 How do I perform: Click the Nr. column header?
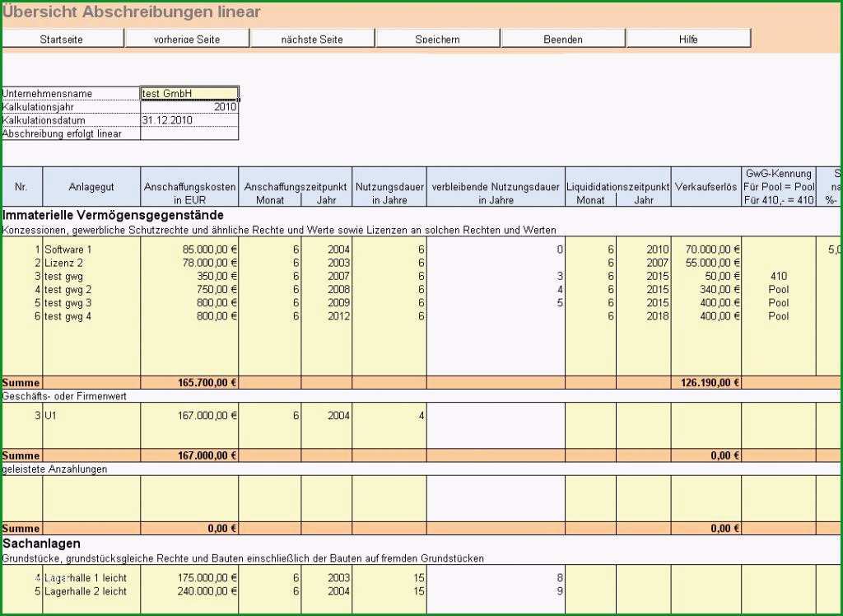(x=21, y=187)
